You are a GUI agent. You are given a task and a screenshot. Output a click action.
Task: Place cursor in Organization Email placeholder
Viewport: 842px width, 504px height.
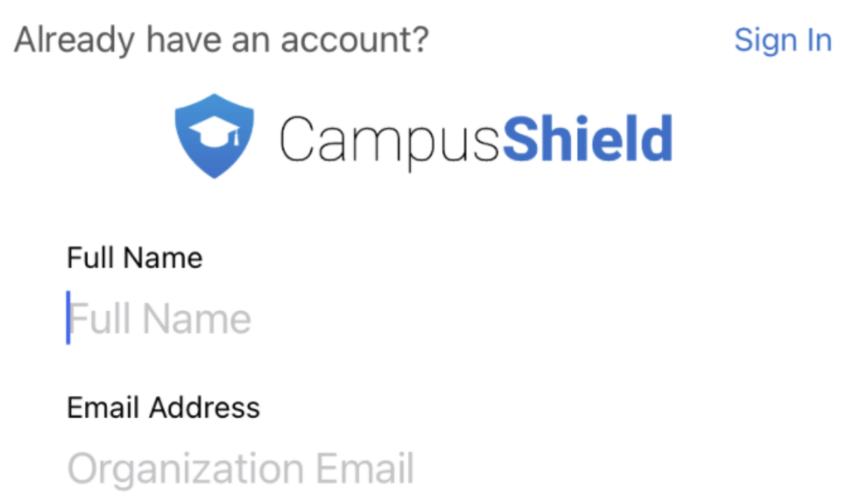click(x=241, y=469)
